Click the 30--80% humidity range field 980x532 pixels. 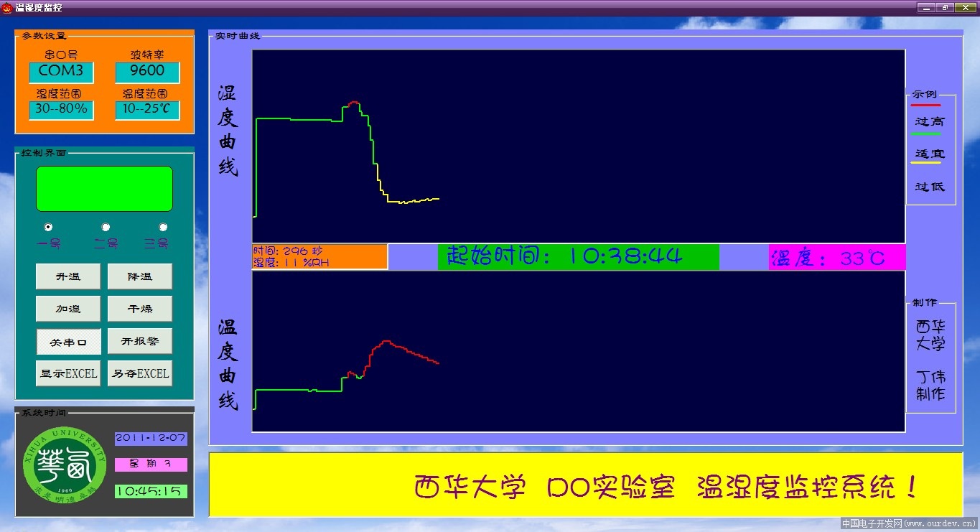[x=61, y=110]
